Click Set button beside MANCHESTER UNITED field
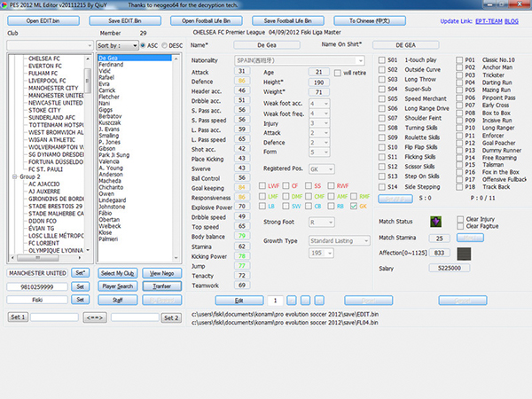532x399 pixels. click(x=81, y=273)
